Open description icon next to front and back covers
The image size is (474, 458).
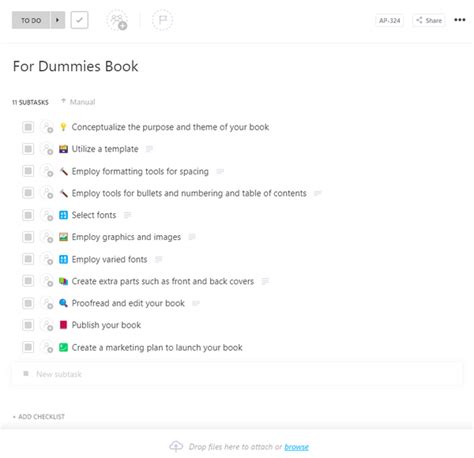click(x=265, y=281)
